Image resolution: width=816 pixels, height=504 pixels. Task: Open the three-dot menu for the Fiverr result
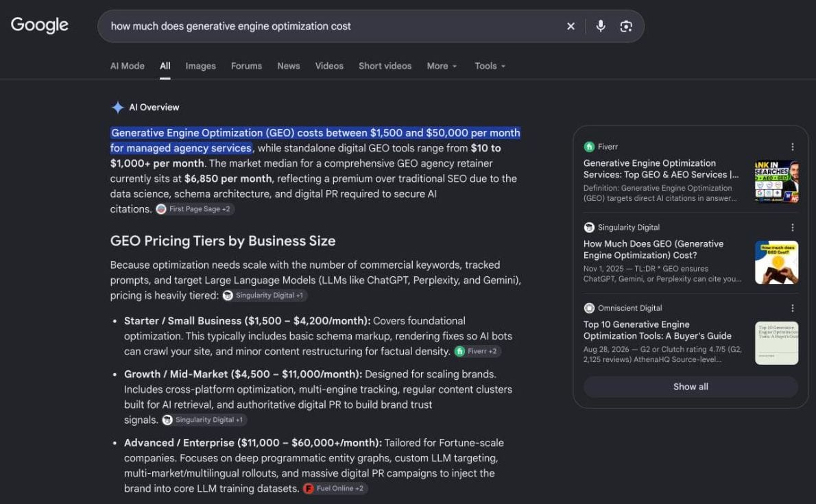pos(792,147)
